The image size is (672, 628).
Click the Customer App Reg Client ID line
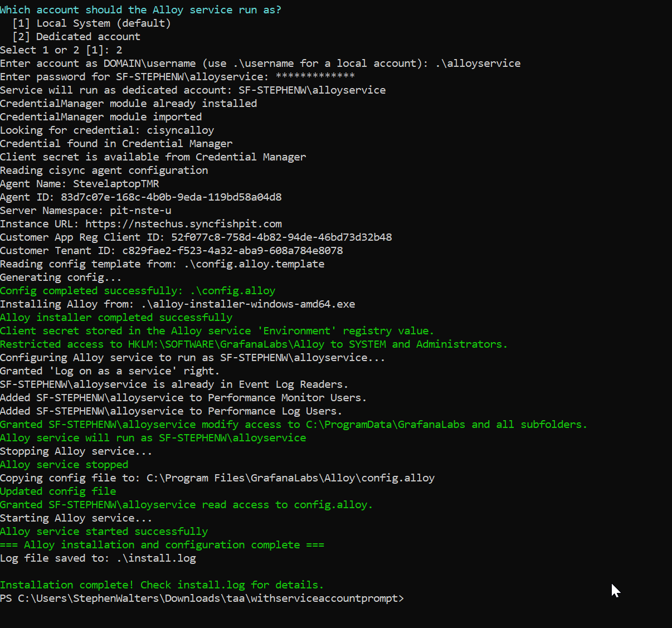(196, 237)
